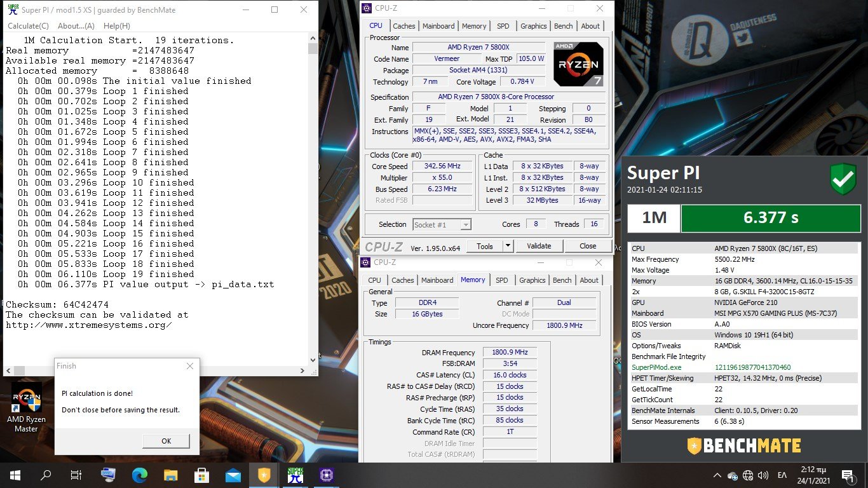Click SuperPiMod.exe entry in BenchMate

coord(656,367)
